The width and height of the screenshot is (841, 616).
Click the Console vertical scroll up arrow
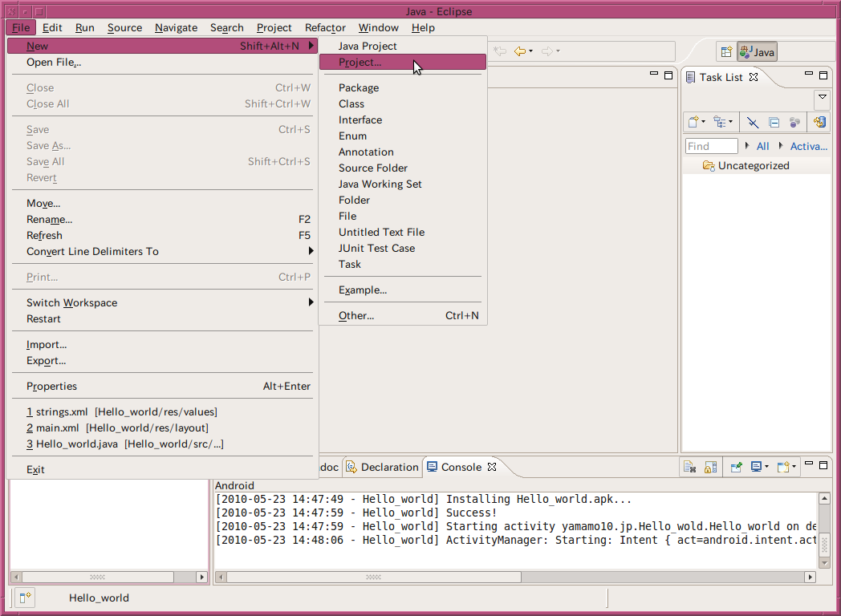point(824,499)
